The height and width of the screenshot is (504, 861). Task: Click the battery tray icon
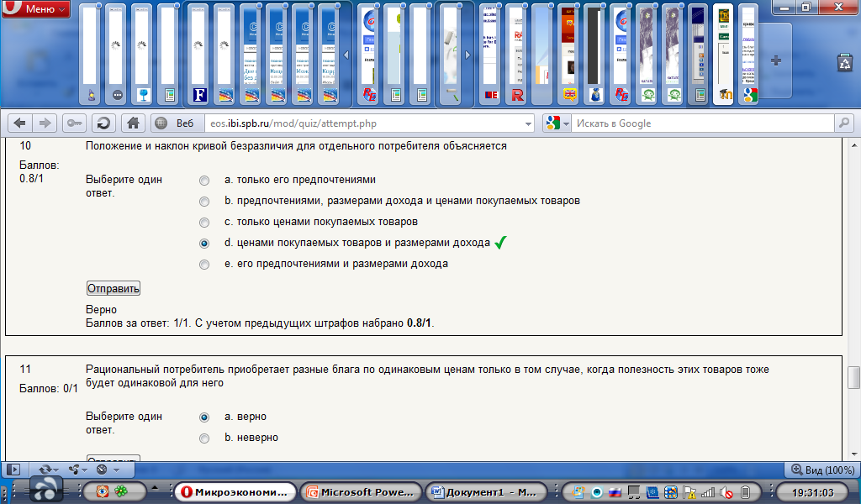pyautogui.click(x=745, y=492)
